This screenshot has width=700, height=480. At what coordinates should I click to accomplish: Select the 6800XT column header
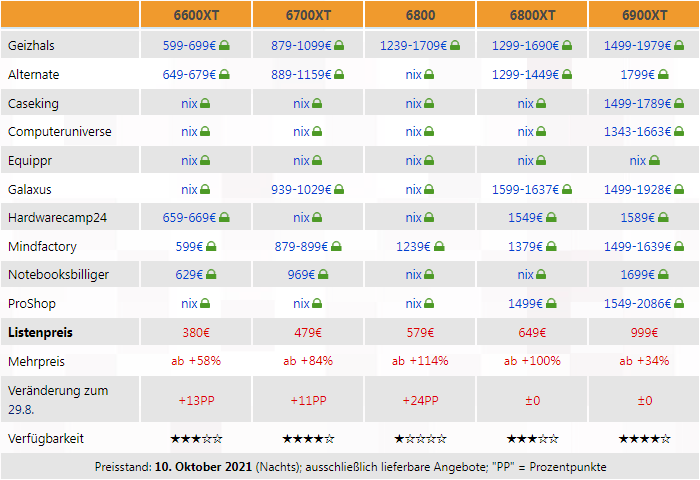tap(532, 15)
